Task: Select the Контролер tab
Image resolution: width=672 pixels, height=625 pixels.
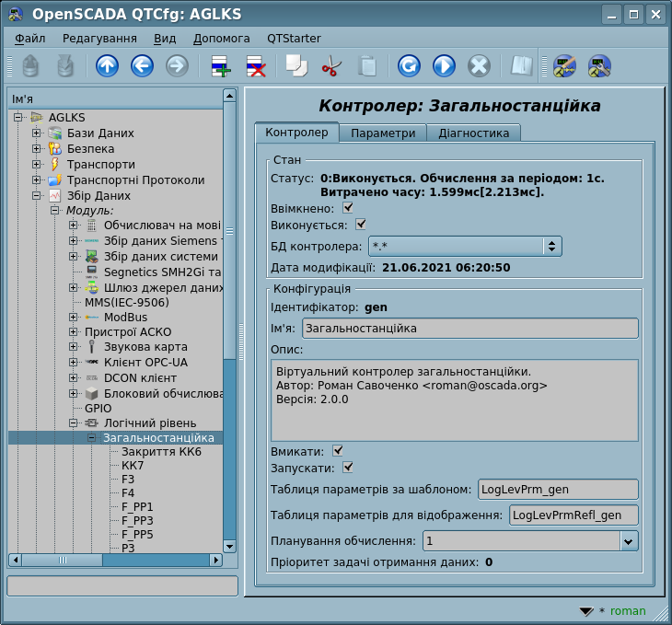Action: [296, 132]
